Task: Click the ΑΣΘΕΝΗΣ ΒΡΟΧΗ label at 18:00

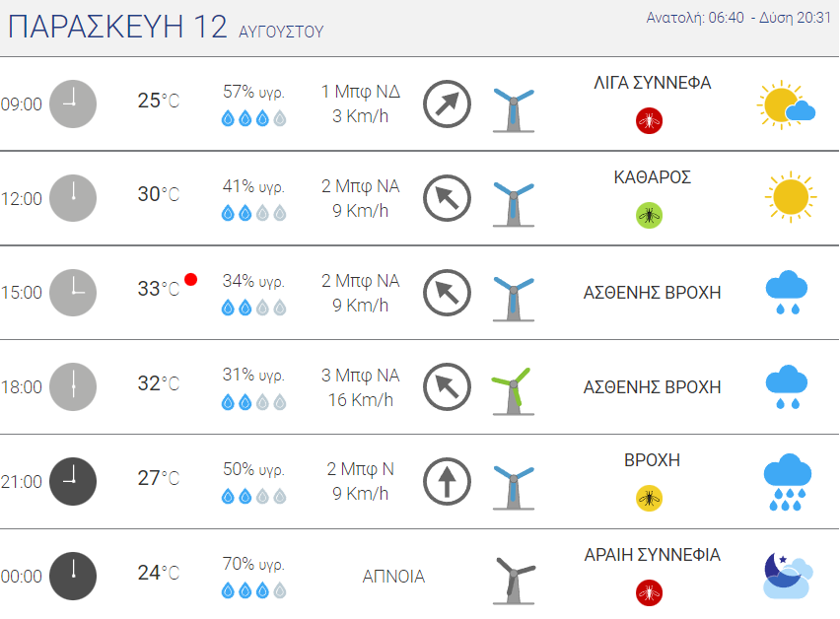Action: click(x=652, y=387)
